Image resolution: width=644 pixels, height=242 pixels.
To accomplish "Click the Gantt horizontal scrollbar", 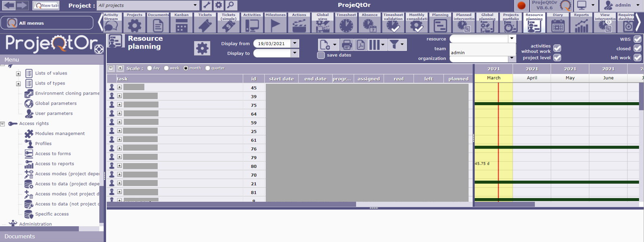I will 505,205.
